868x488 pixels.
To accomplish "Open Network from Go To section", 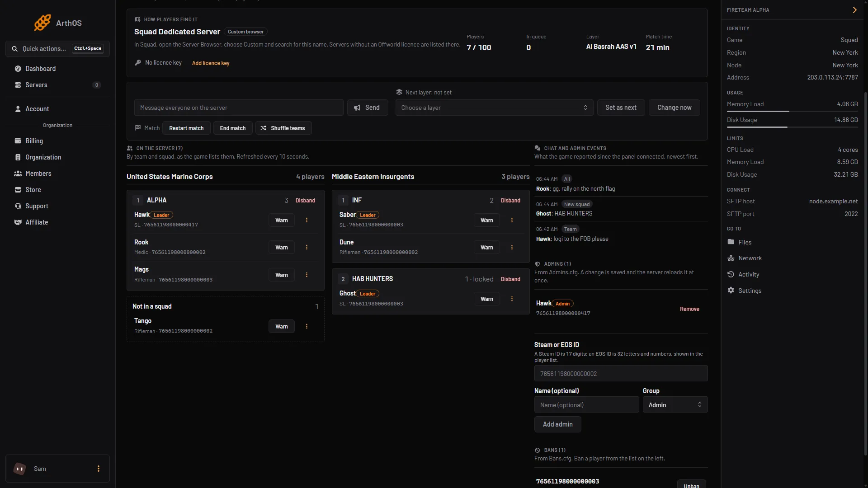I will tap(744, 258).
